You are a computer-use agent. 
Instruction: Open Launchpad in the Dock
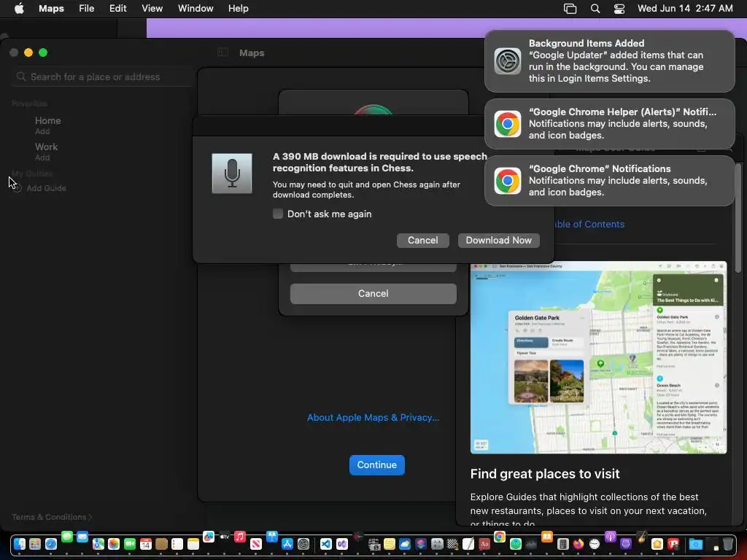pos(35,544)
